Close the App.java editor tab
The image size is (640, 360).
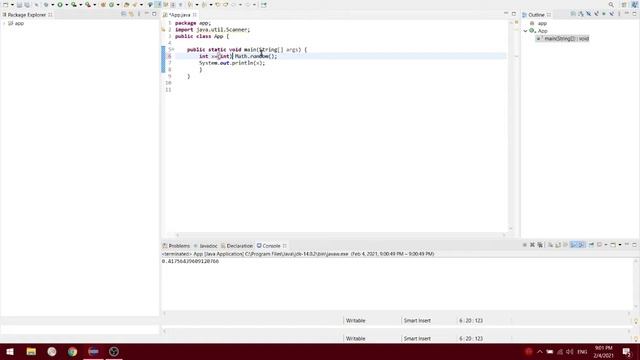(195, 15)
